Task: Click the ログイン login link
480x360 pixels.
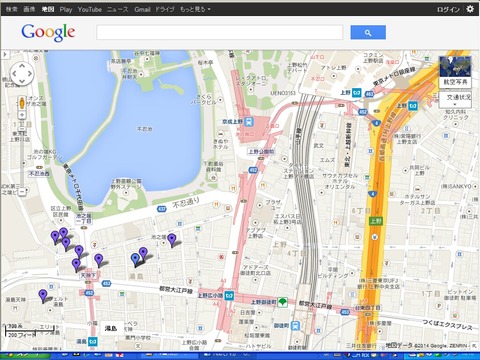Action: tap(448, 9)
